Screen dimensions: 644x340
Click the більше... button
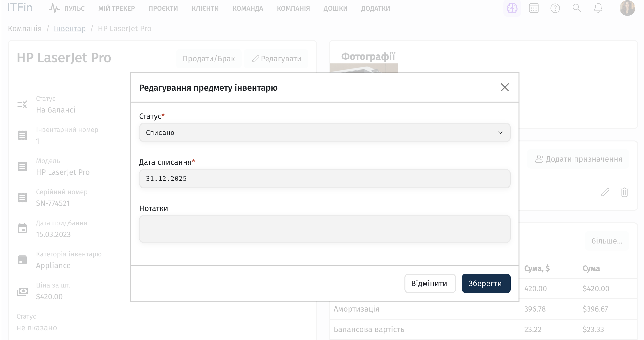[607, 241]
